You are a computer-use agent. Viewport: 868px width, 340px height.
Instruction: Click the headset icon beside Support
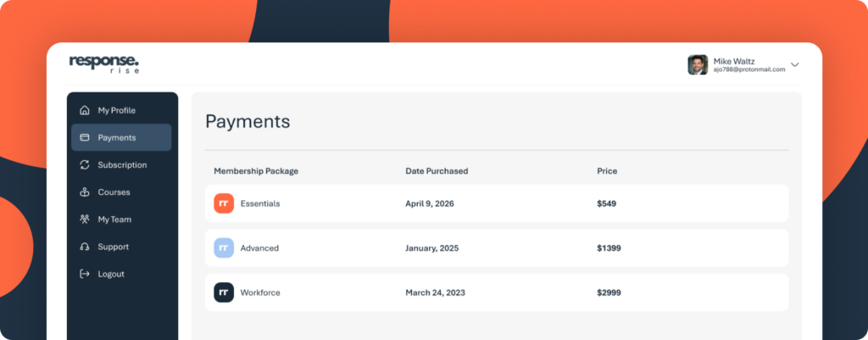coord(85,247)
